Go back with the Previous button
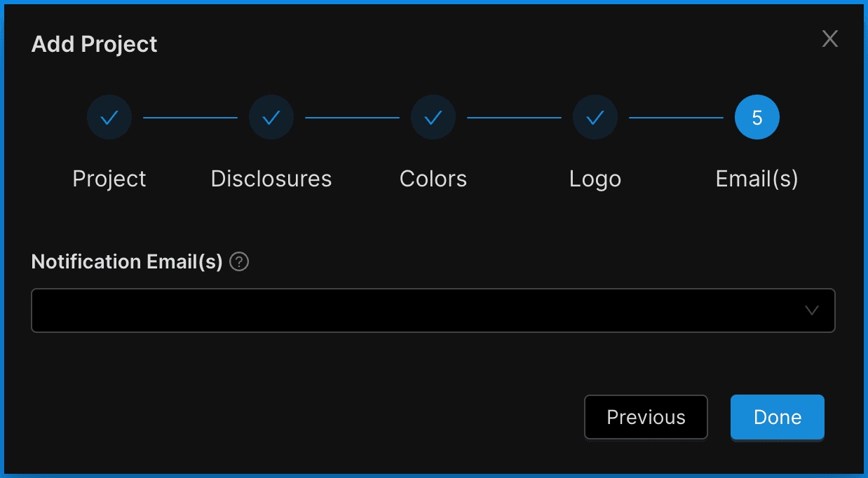This screenshot has width=868, height=478. [x=646, y=418]
